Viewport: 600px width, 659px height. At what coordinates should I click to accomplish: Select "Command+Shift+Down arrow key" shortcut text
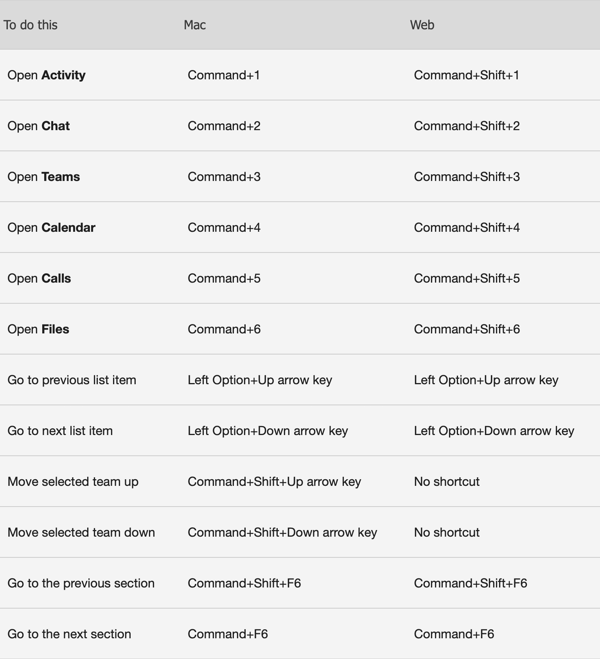point(282,533)
